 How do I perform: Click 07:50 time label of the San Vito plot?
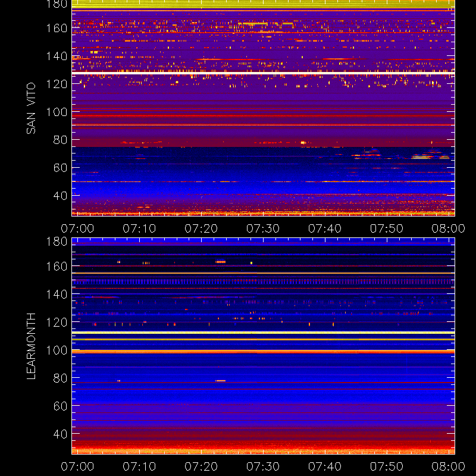[386, 228]
